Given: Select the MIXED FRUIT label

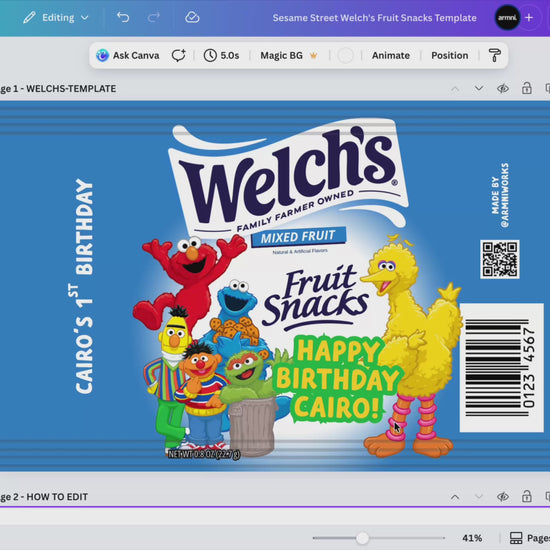Looking at the screenshot, I should [299, 237].
